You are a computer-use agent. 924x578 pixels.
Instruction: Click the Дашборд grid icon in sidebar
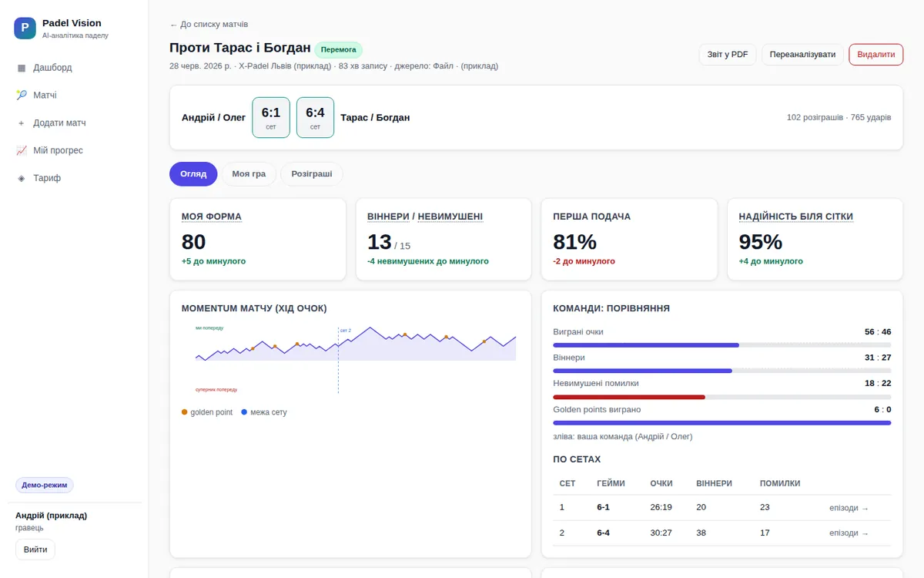pos(22,68)
